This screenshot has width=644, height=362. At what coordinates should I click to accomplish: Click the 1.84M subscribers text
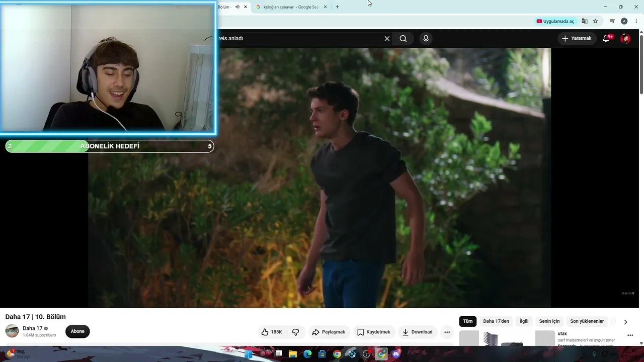pos(39,335)
